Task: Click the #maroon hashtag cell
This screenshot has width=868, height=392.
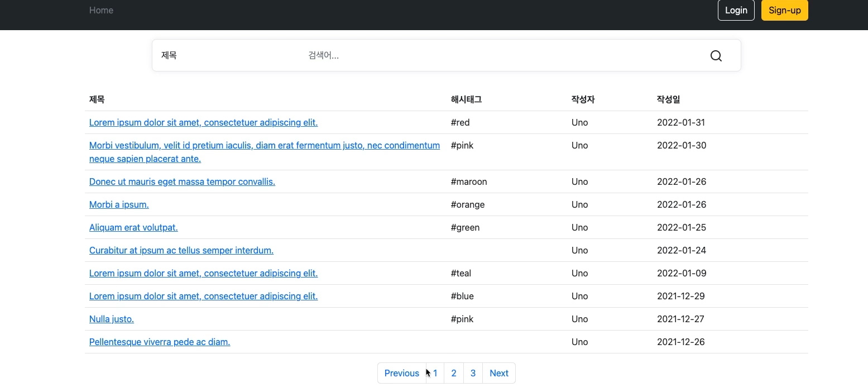Action: [x=469, y=181]
